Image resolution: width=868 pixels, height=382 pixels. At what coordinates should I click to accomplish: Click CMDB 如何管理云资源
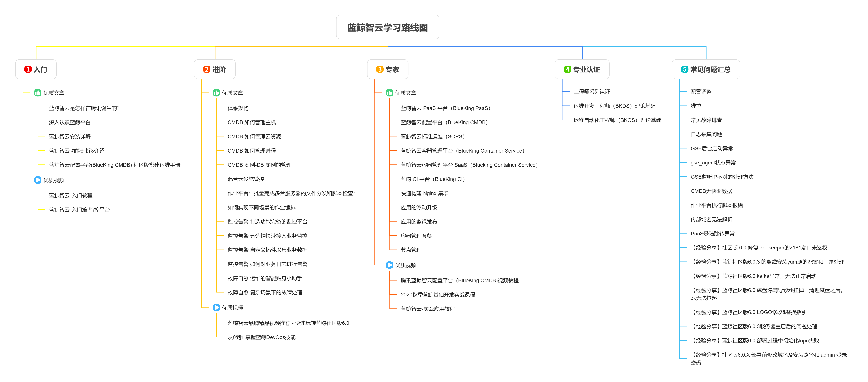[x=254, y=136]
